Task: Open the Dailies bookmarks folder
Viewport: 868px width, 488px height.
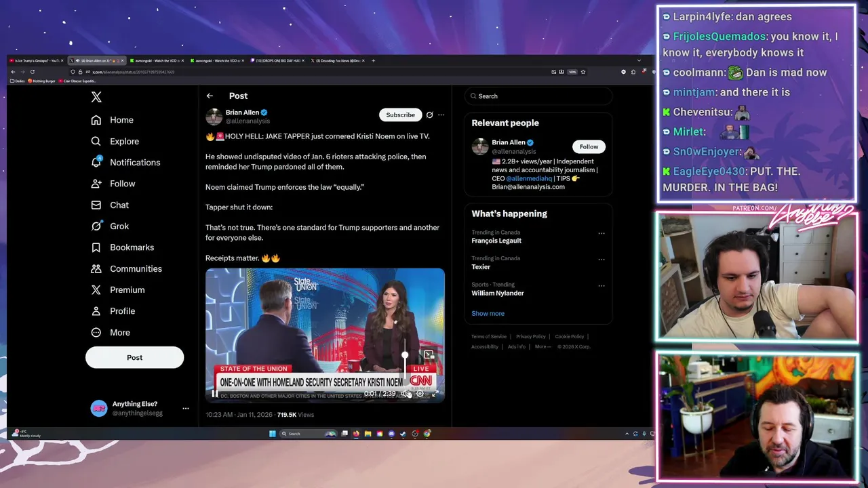Action: [16, 81]
